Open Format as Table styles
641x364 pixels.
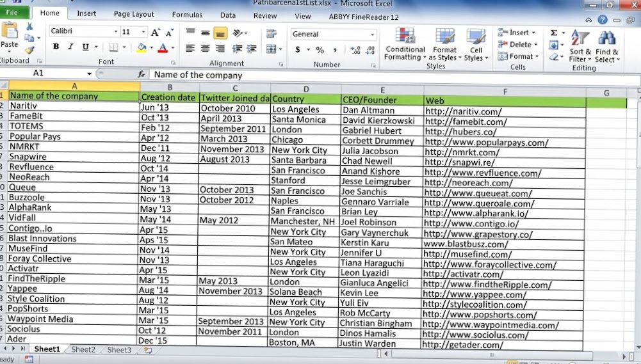(445, 45)
